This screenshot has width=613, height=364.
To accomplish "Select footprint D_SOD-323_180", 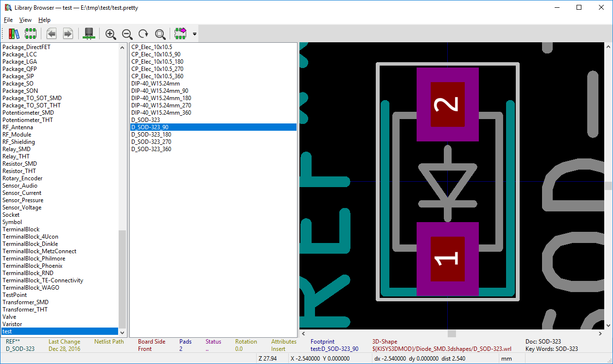I will (151, 135).
